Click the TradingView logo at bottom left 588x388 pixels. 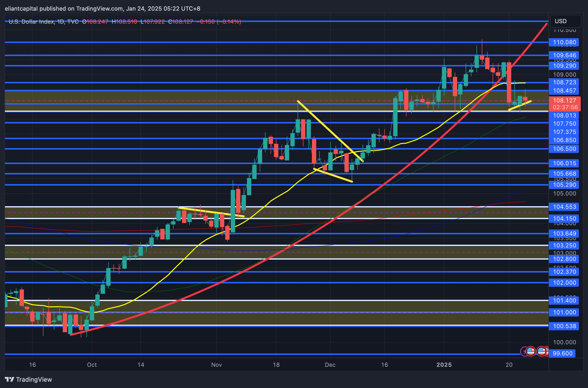pos(28,379)
